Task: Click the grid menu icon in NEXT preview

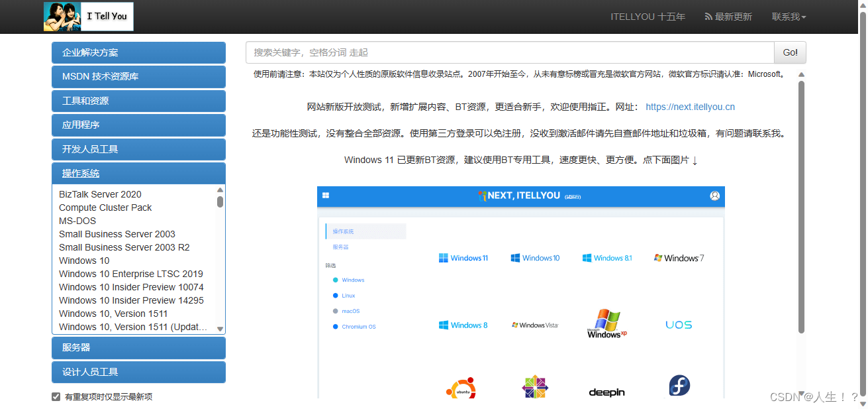Action: 325,196
